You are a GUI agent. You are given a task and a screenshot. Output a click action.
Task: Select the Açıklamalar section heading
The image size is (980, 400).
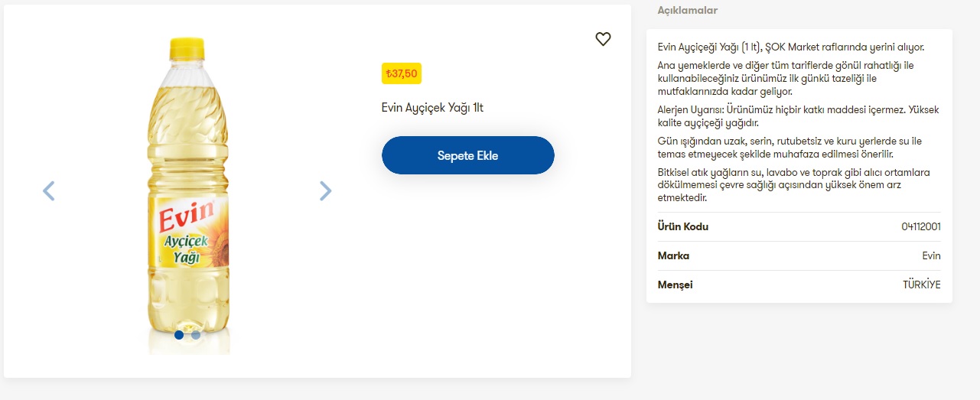tap(688, 11)
